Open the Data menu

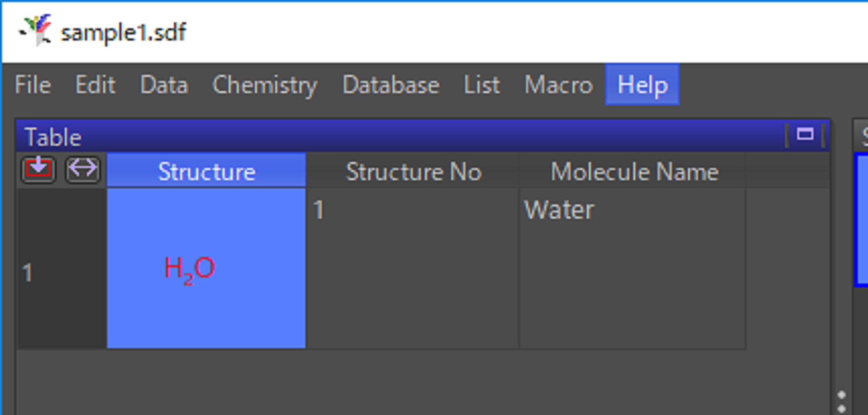click(x=164, y=85)
